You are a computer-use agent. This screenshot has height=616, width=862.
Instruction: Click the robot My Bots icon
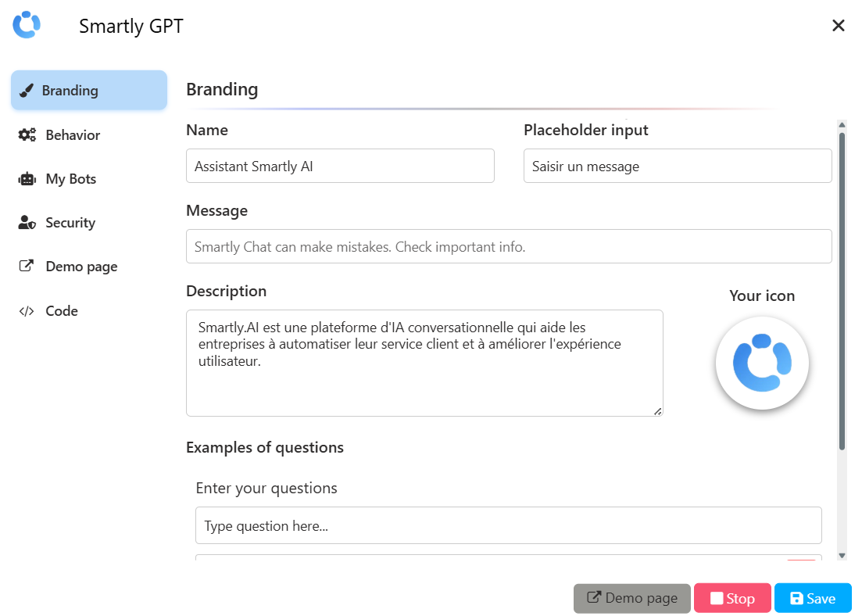(x=27, y=179)
